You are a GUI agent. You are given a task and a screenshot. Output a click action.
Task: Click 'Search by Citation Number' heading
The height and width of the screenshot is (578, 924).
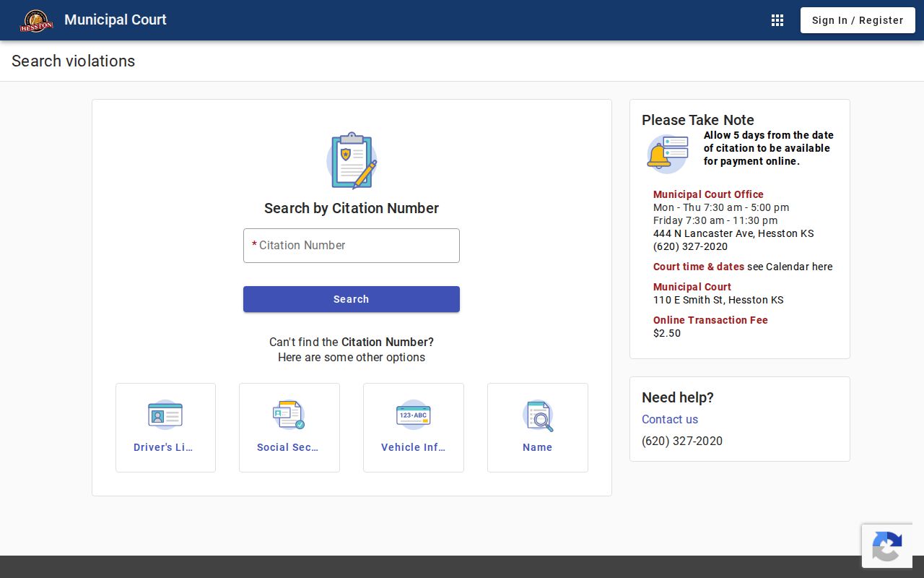click(352, 208)
